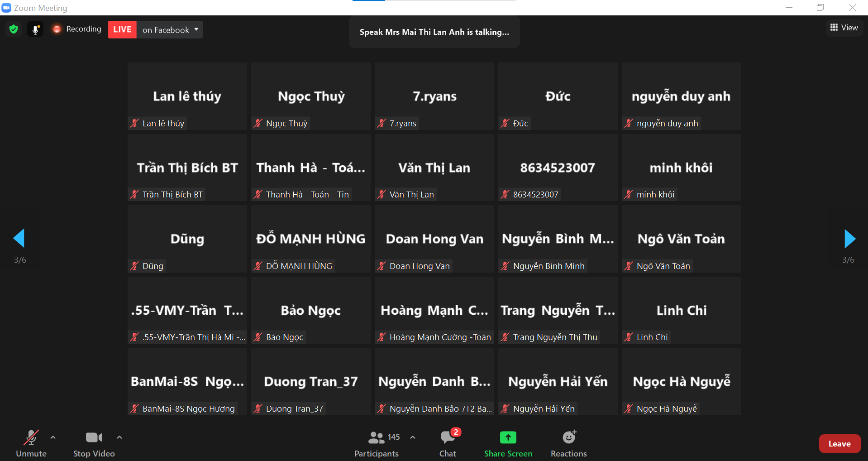Select the Doan Hong Van participant tile

click(x=434, y=239)
